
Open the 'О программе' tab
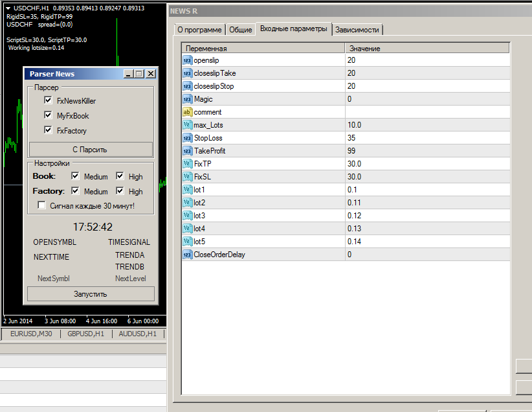[x=199, y=30]
